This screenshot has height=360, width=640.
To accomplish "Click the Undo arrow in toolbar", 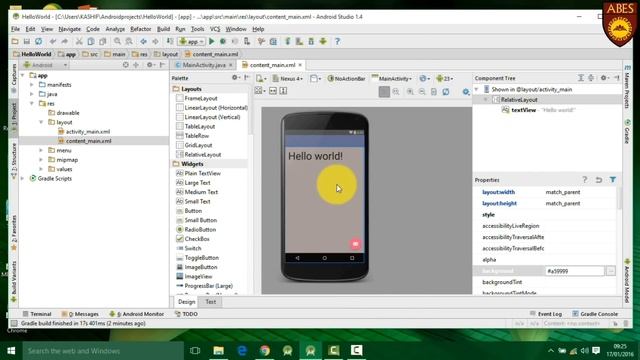I will click(53, 41).
